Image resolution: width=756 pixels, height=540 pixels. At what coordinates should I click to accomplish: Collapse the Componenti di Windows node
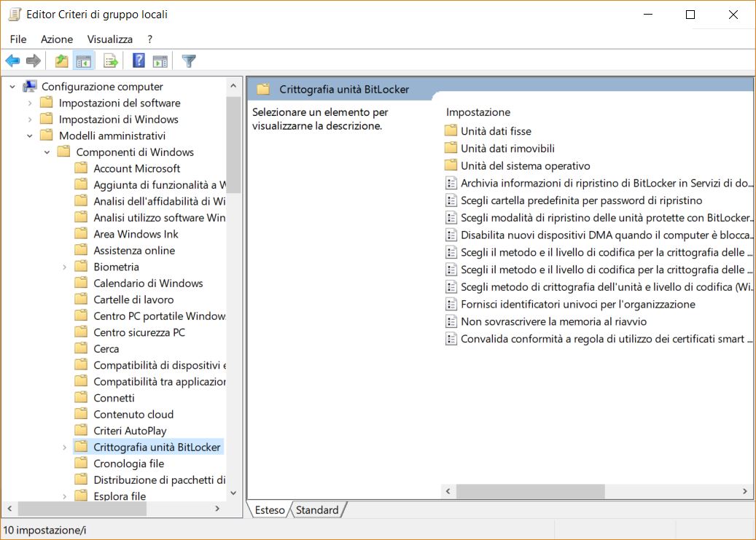47,152
